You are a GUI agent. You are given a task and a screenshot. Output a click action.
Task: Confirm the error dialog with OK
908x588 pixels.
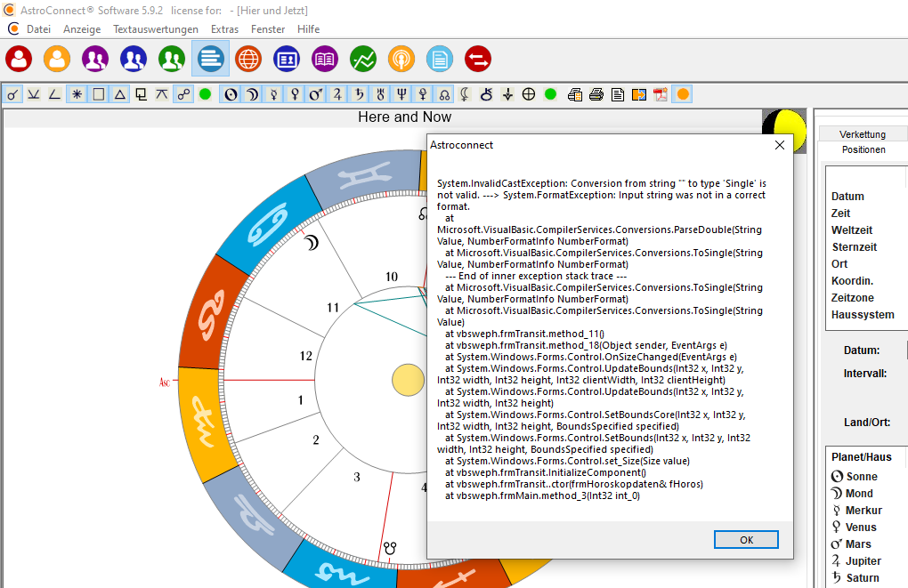click(746, 539)
